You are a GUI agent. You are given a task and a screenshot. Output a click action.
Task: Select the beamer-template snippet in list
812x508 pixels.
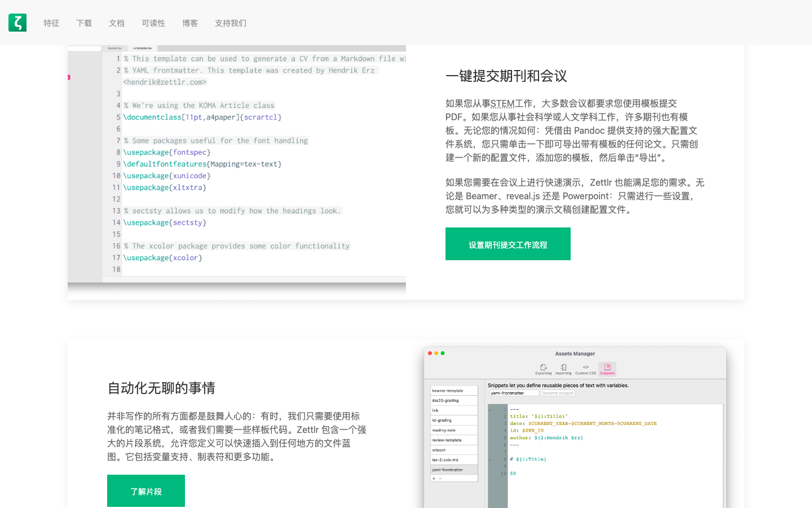(454, 391)
